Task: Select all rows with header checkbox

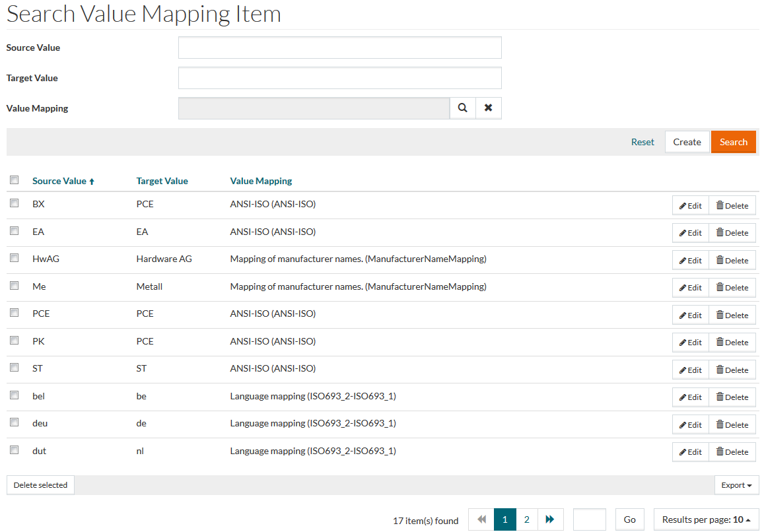Action: (14, 180)
